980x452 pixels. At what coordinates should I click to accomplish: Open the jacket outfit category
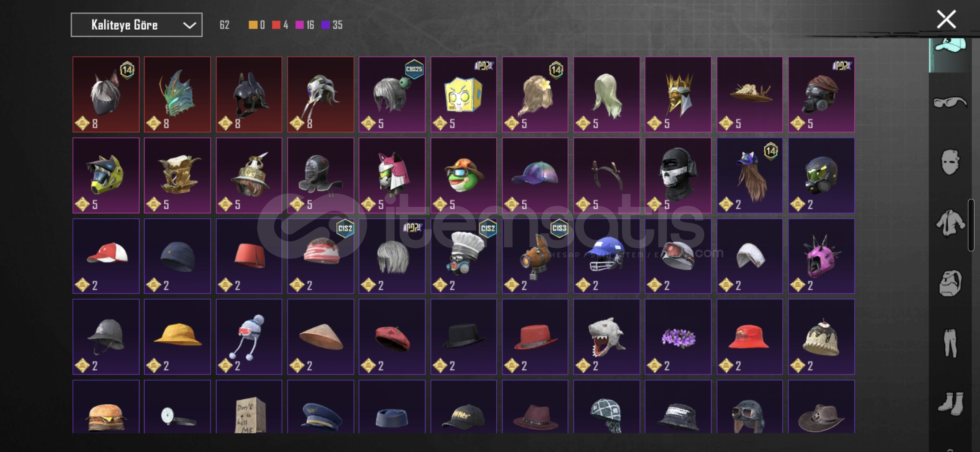coord(951,223)
